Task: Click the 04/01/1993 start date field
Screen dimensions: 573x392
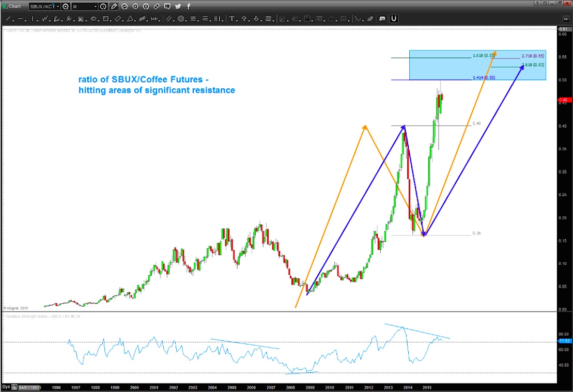Action: coord(30,387)
